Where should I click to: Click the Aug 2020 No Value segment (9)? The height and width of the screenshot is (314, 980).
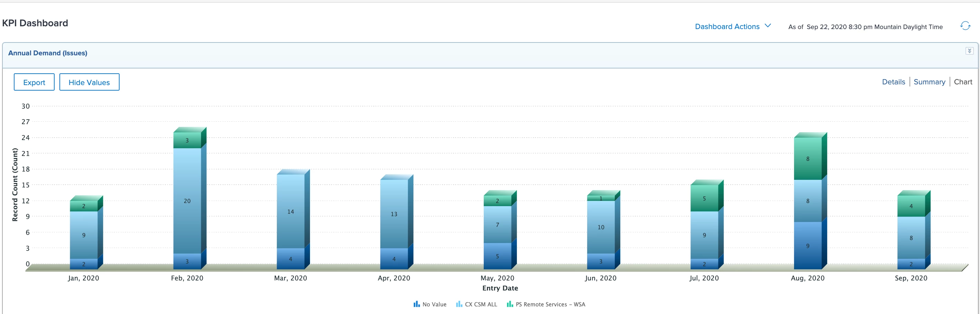tap(807, 246)
